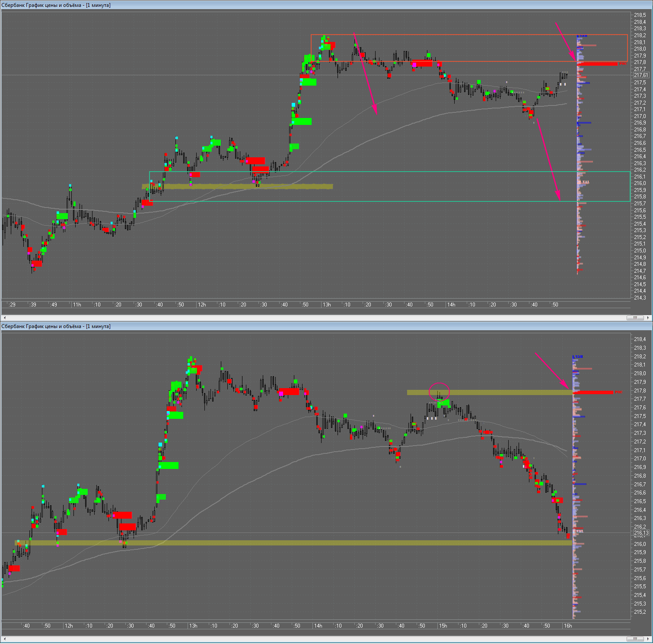Grab the scrollbar thumb of the bottom chart
Screen dimensions: 653x644
pos(635,639)
